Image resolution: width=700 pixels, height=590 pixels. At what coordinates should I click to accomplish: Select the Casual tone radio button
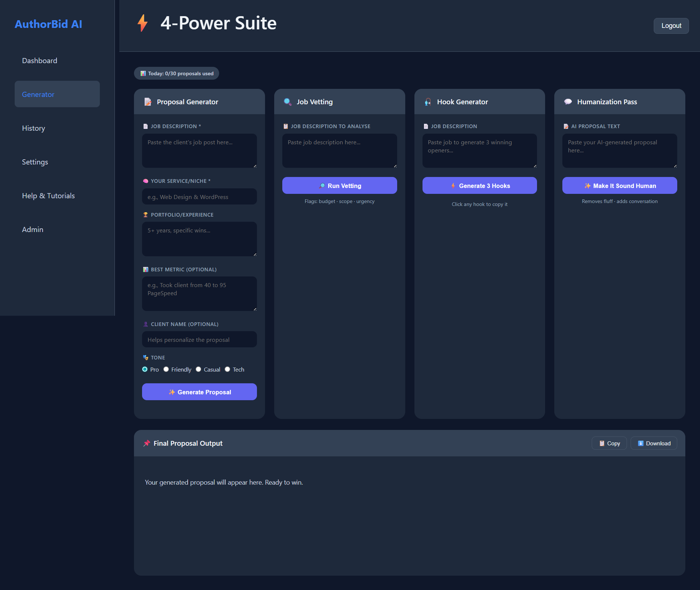(x=199, y=369)
